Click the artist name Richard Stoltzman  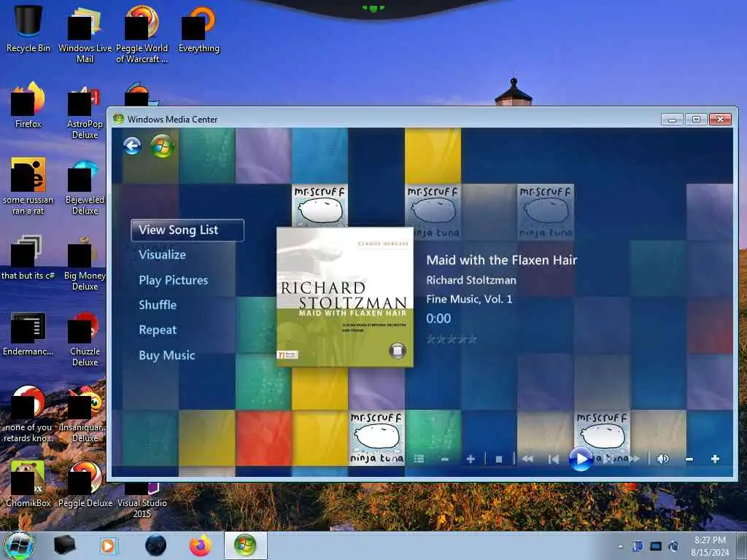pos(471,280)
